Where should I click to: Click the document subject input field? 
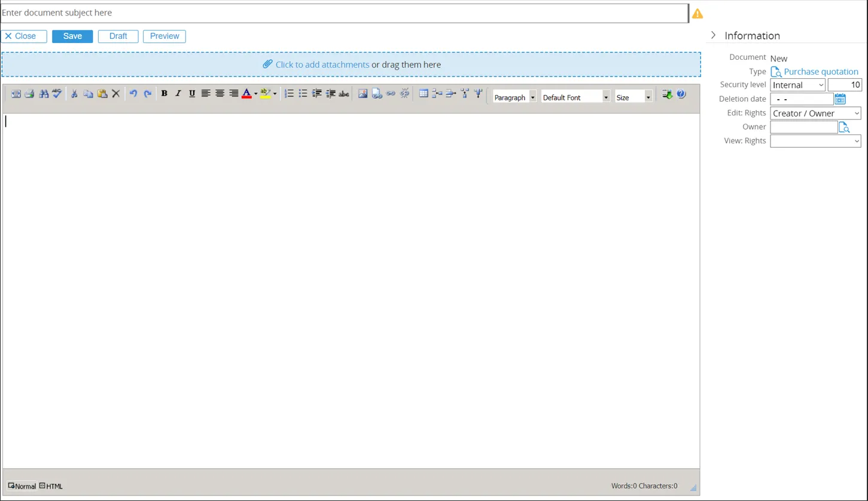pyautogui.click(x=344, y=13)
